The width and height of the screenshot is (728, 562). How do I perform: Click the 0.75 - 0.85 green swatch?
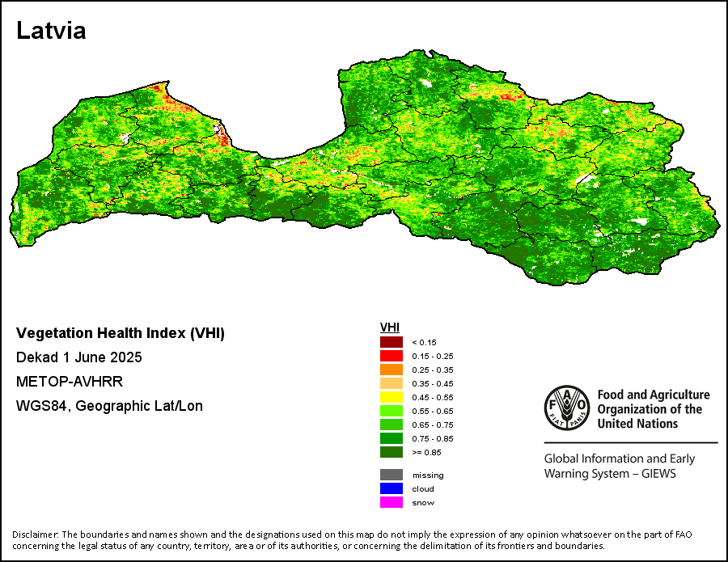click(392, 438)
